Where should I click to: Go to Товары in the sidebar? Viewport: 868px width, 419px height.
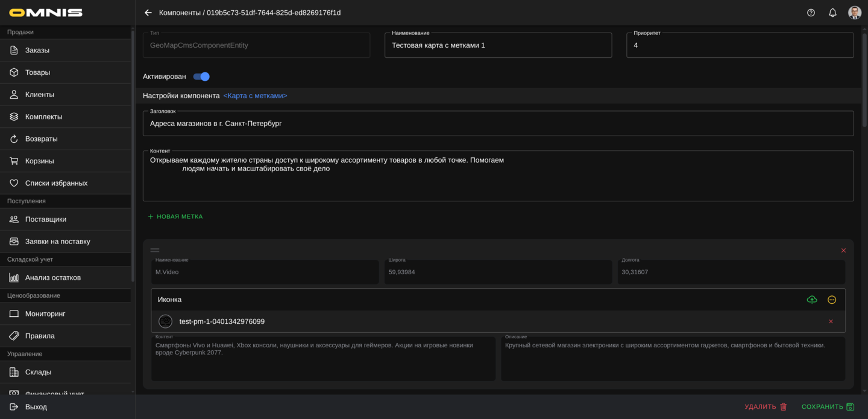(x=37, y=72)
